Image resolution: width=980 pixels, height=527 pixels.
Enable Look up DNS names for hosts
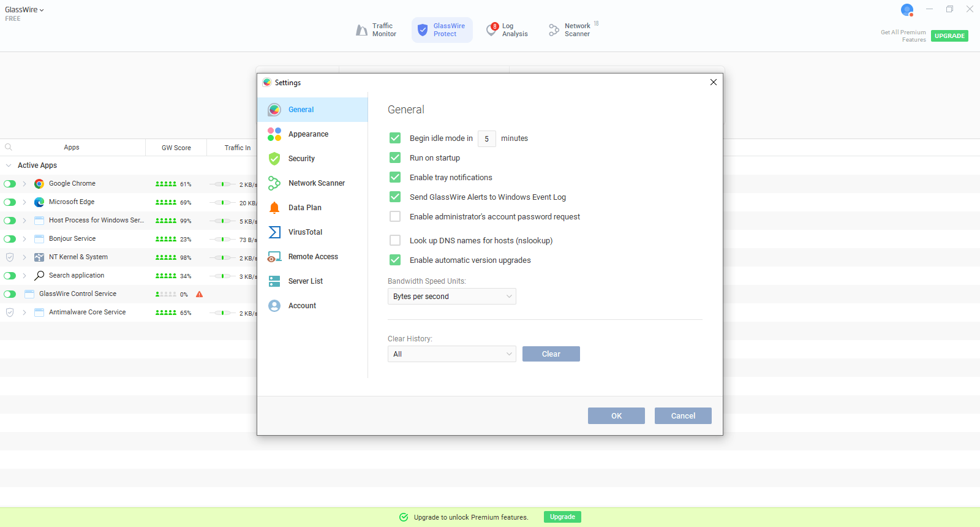[395, 240]
